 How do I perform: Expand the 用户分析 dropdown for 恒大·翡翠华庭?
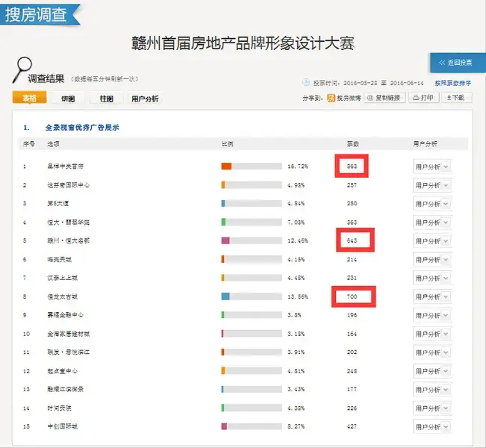point(432,223)
